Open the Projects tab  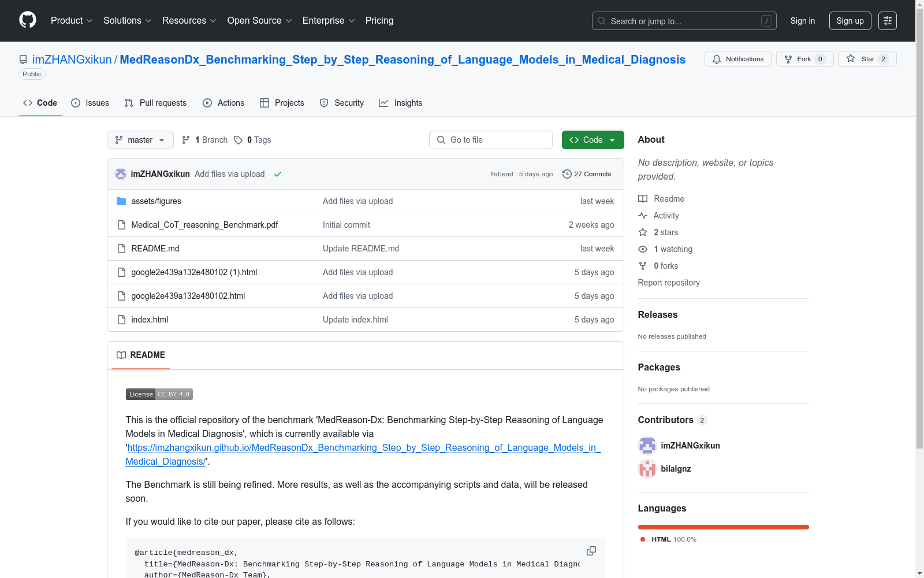pyautogui.click(x=282, y=103)
